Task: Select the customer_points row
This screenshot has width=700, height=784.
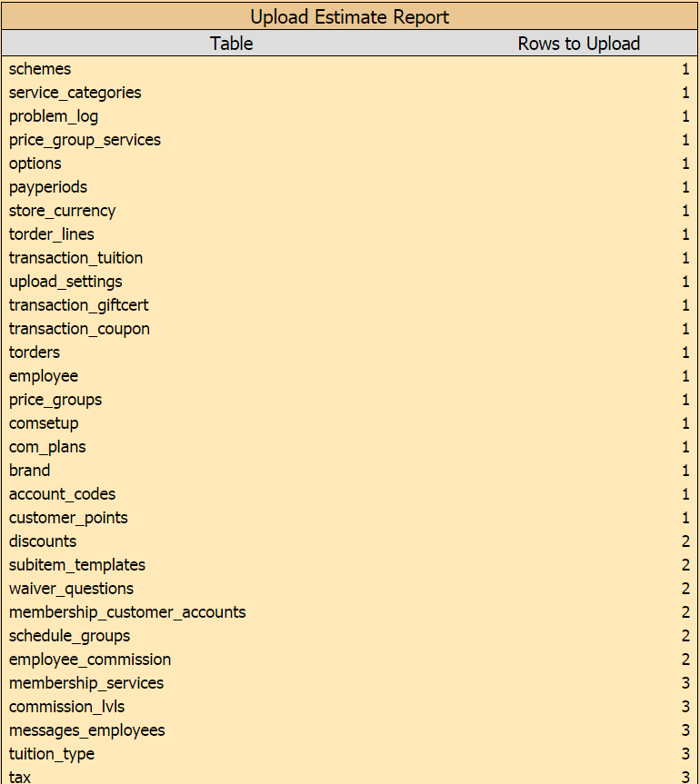Action: point(350,518)
